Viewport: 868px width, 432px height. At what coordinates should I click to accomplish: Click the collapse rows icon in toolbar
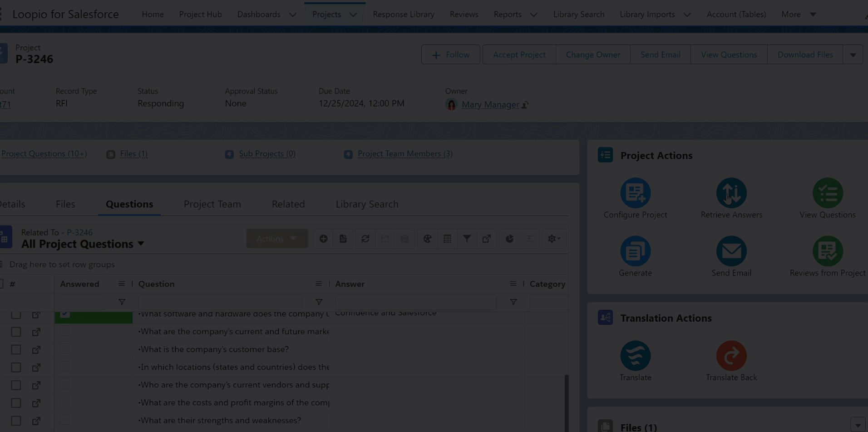tap(529, 239)
